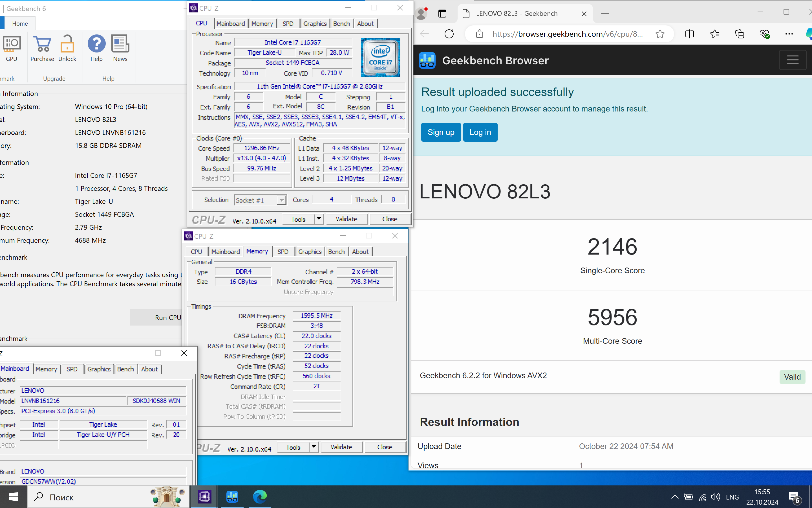Close the LENOVO 82L3 Geekbench tab
This screenshot has height=508, width=812.
tap(584, 14)
